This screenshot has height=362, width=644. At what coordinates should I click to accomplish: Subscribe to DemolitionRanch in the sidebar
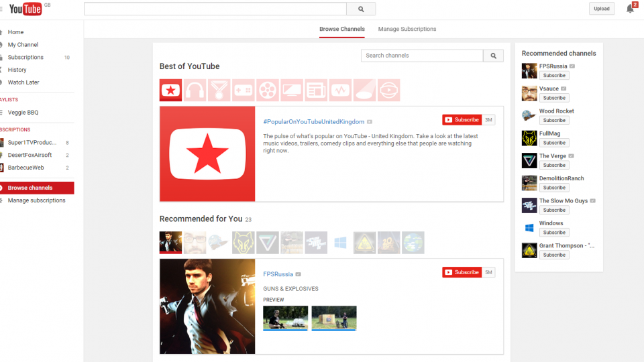click(554, 188)
